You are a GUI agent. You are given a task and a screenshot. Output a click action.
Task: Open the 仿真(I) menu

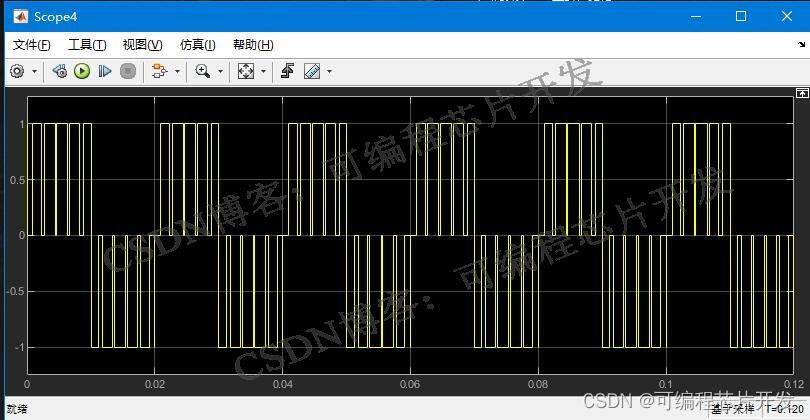[198, 45]
